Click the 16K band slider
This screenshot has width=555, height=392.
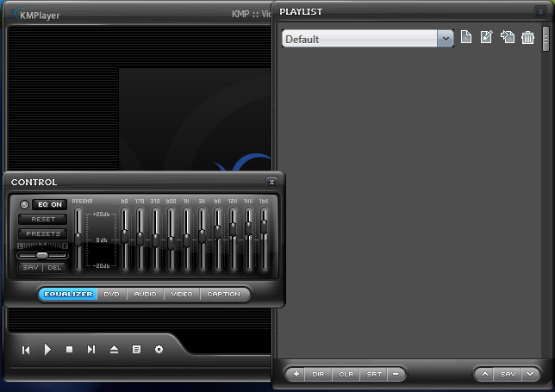(264, 240)
